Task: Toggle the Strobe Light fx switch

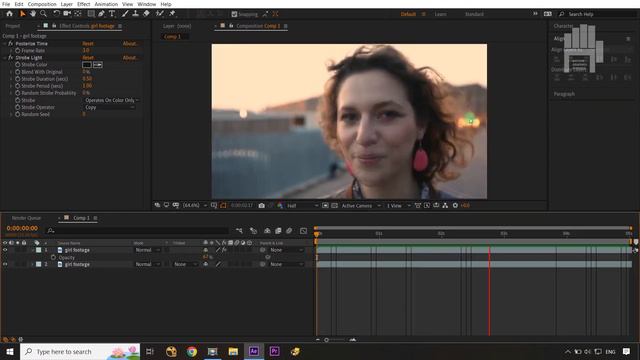Action: point(11,58)
